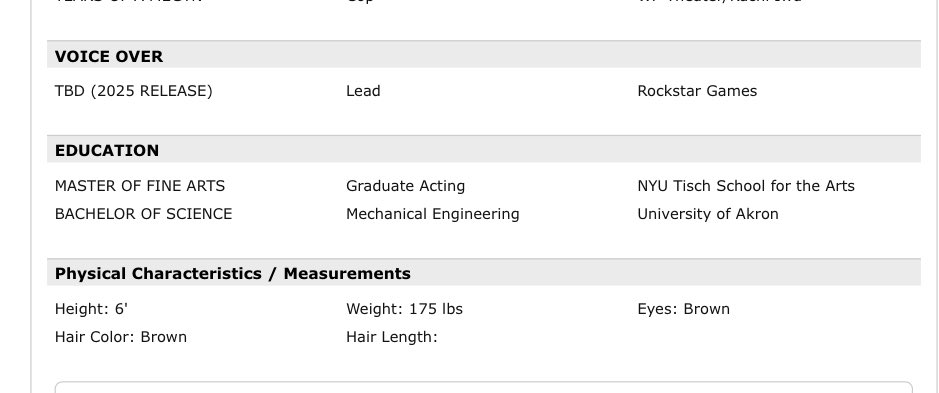Click the Height: 6' field
Screen dimensions: 939x393
(92, 309)
